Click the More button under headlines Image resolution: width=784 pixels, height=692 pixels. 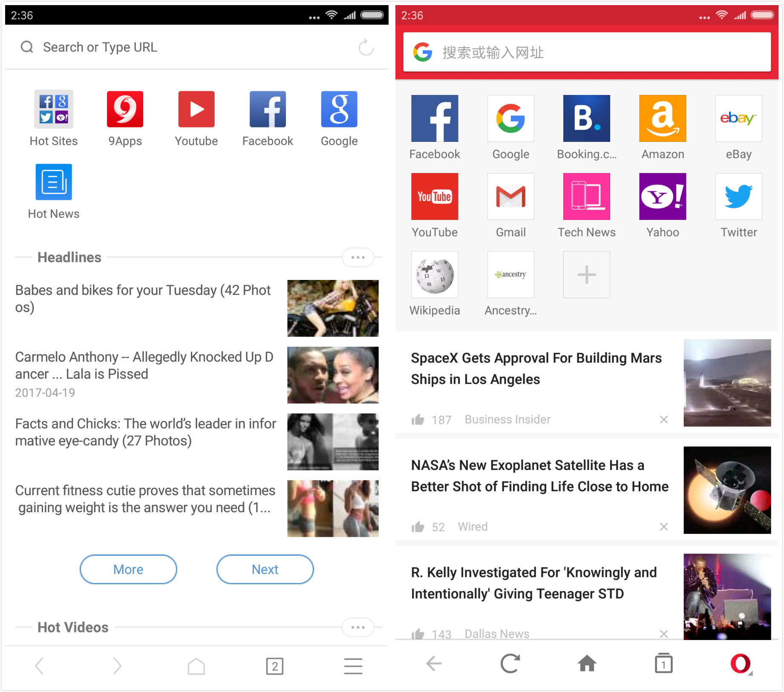coord(128,569)
